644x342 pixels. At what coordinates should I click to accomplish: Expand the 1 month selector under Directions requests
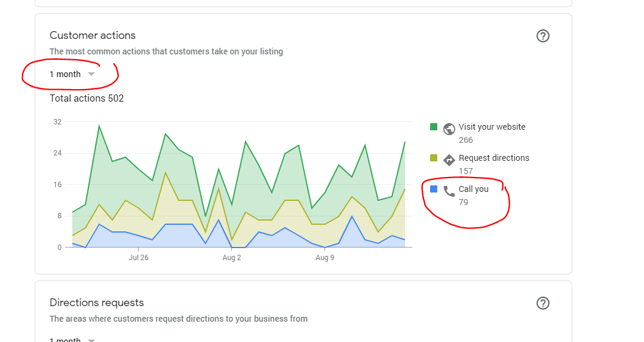coord(72,339)
